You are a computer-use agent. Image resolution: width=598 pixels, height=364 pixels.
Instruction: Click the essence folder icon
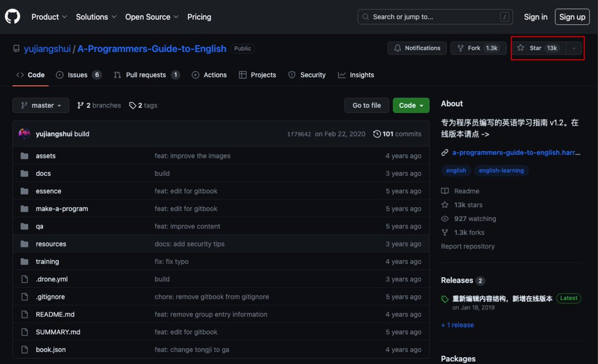[x=24, y=191]
